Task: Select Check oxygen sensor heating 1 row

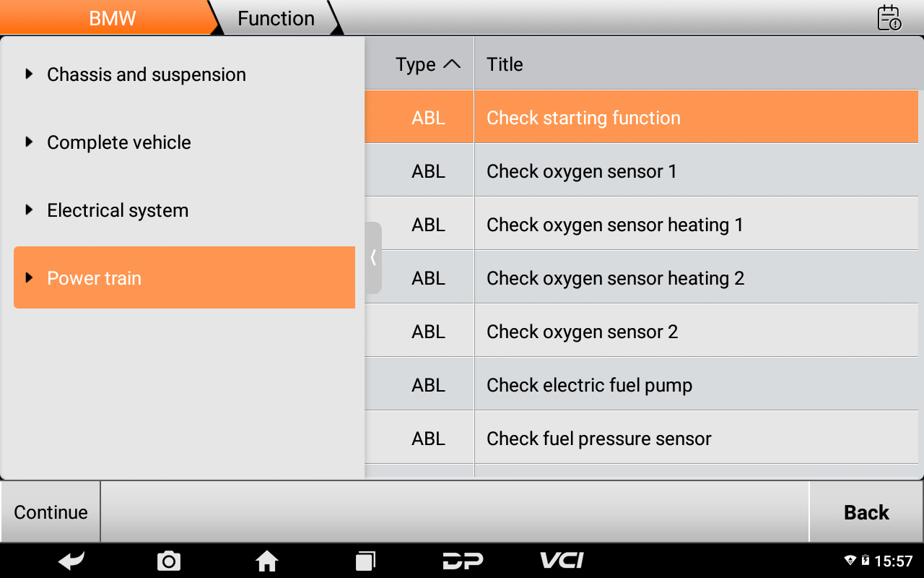Action: [x=641, y=225]
